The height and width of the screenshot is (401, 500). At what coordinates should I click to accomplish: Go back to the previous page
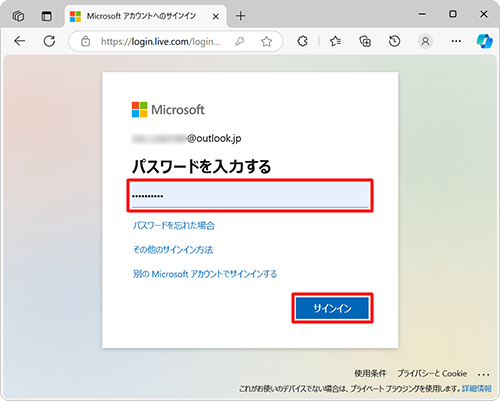20,41
